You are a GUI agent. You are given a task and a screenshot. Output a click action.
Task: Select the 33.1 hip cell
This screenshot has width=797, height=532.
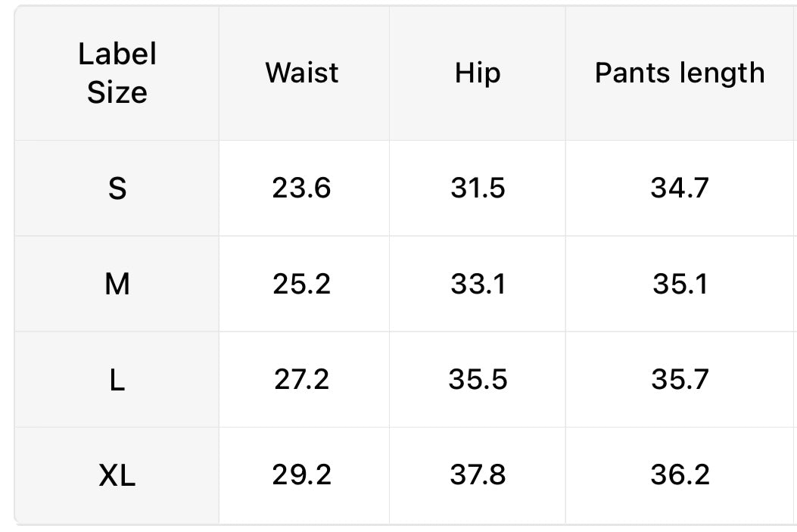(478, 284)
